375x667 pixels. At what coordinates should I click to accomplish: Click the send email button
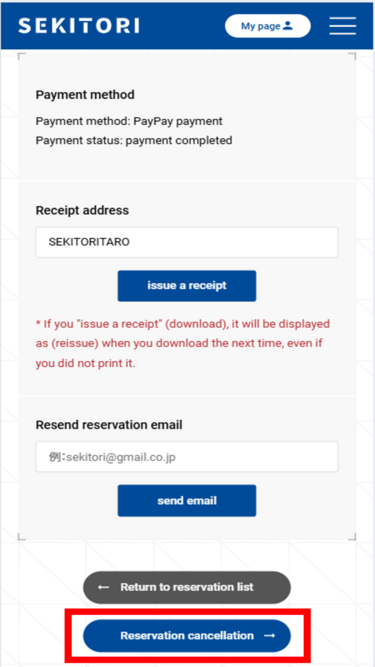click(187, 501)
